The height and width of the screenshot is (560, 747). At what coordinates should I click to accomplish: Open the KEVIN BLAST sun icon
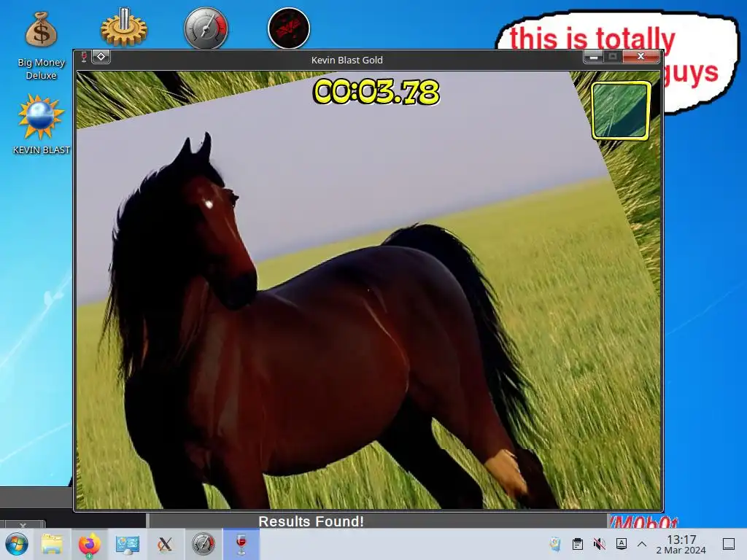(x=41, y=124)
